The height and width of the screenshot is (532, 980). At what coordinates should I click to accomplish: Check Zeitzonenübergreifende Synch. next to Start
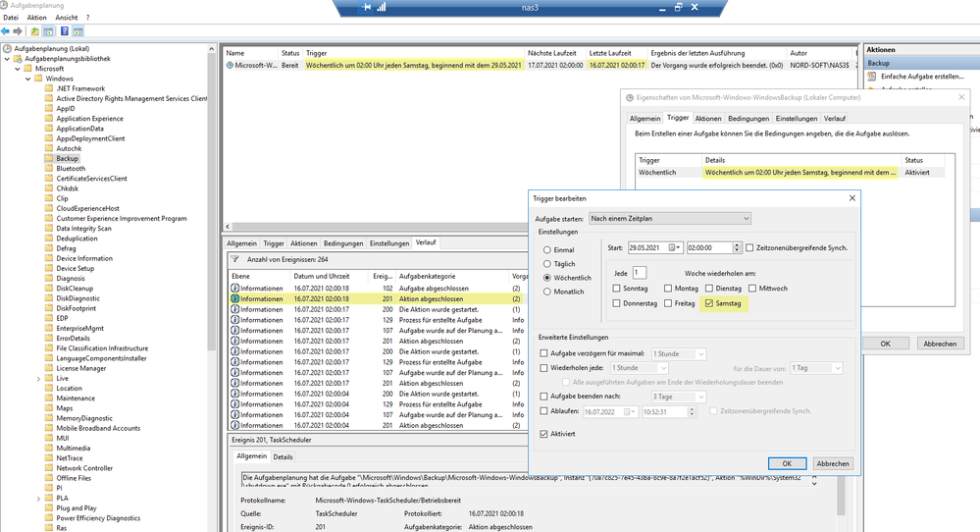[x=749, y=247]
